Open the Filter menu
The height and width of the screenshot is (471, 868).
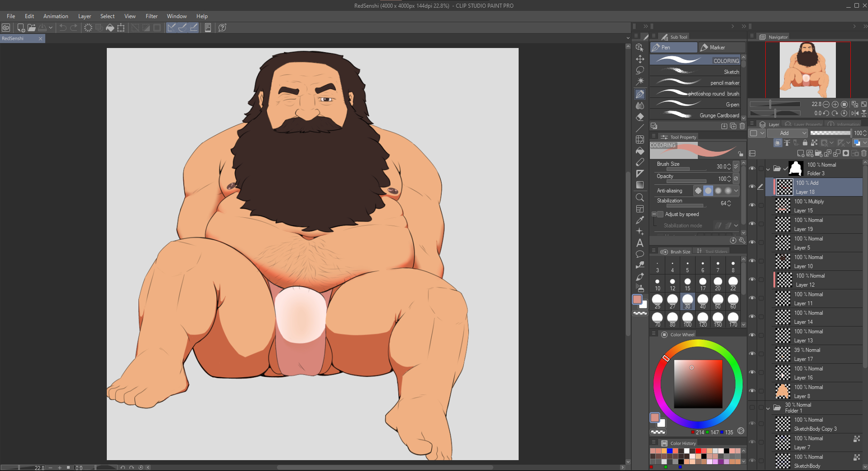tap(151, 16)
